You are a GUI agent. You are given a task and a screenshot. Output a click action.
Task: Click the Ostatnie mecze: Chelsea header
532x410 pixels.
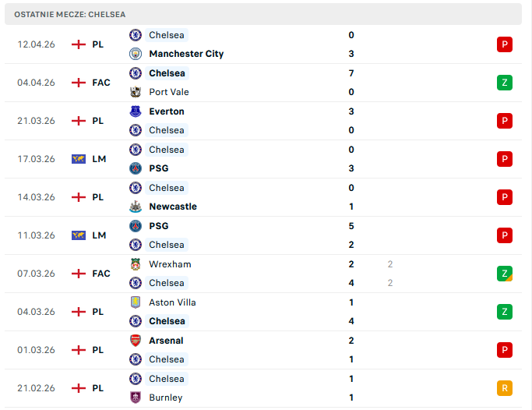(69, 14)
